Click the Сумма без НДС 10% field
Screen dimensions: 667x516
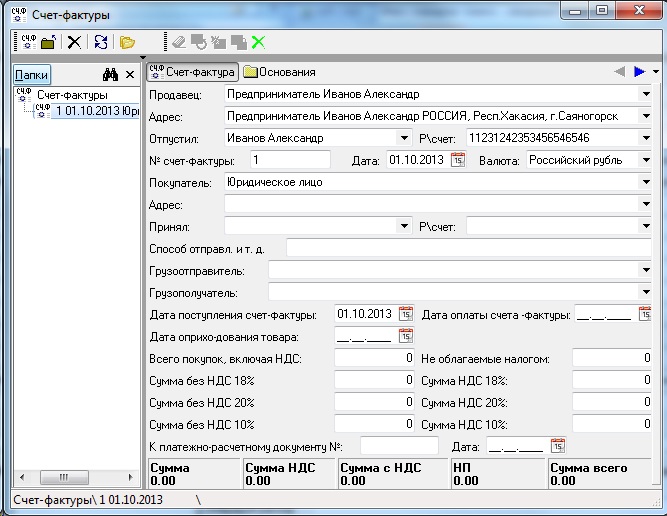(374, 424)
